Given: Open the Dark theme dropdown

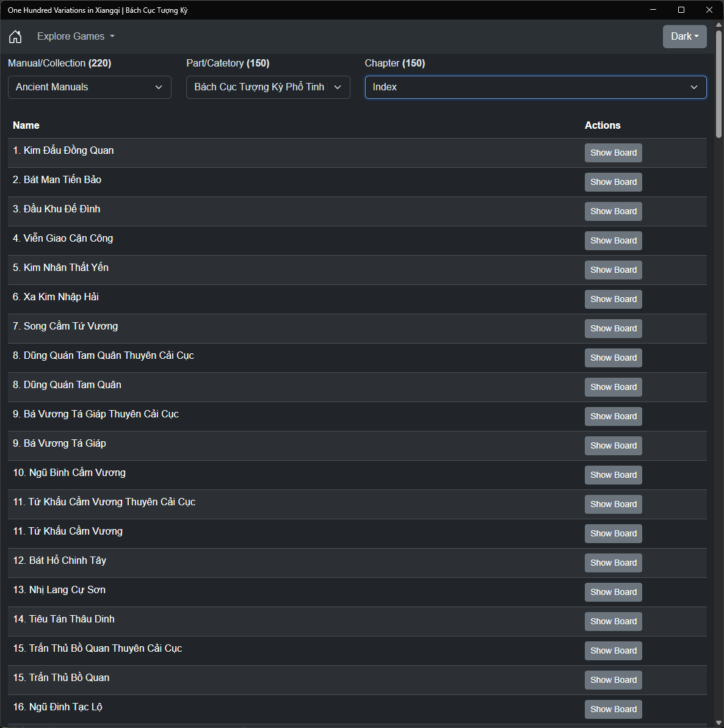Looking at the screenshot, I should 684,36.
